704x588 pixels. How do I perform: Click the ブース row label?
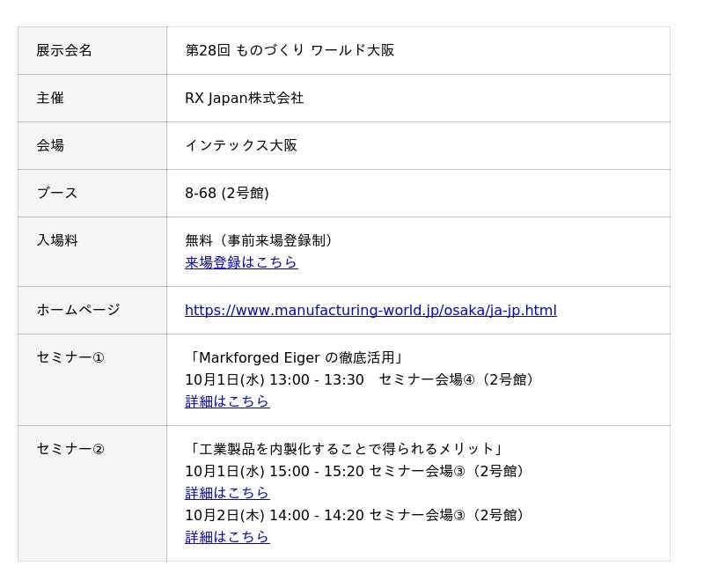point(57,193)
